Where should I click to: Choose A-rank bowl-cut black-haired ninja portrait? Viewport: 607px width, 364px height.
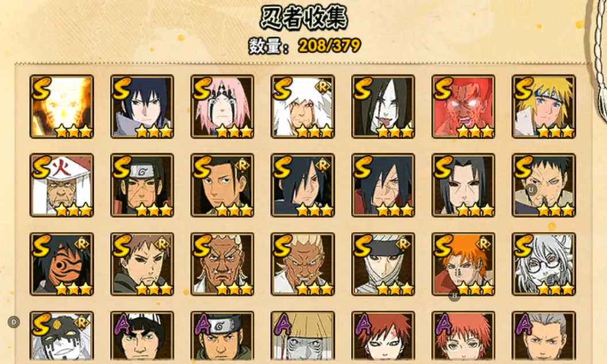[x=142, y=336]
